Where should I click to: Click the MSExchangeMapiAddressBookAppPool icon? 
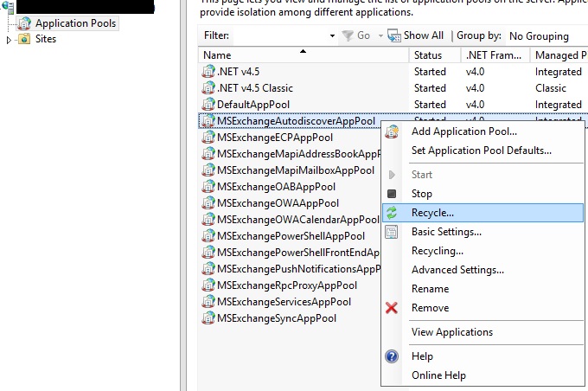pos(208,154)
